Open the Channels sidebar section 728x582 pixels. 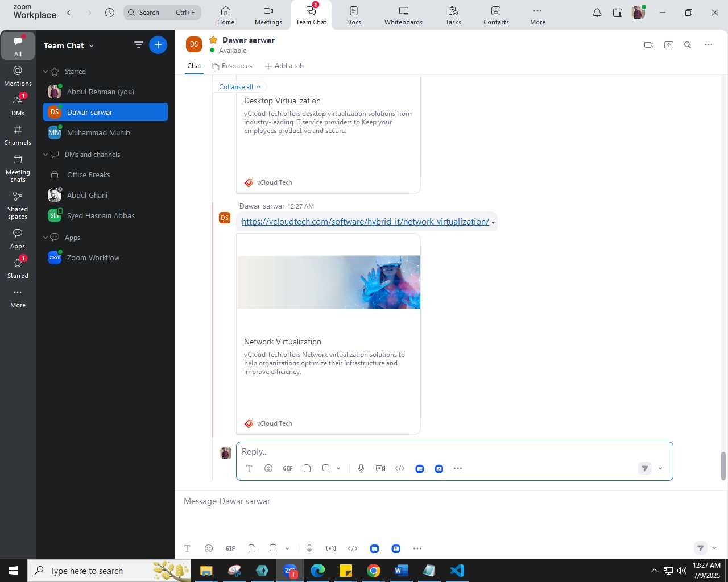click(x=18, y=135)
